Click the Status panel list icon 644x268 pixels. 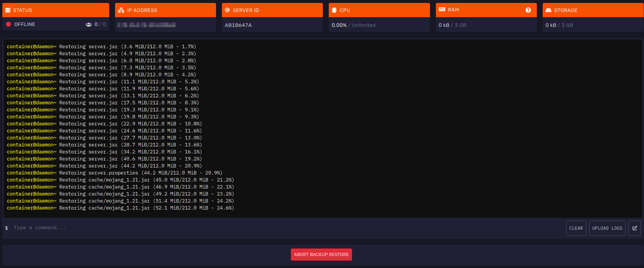tap(8, 10)
